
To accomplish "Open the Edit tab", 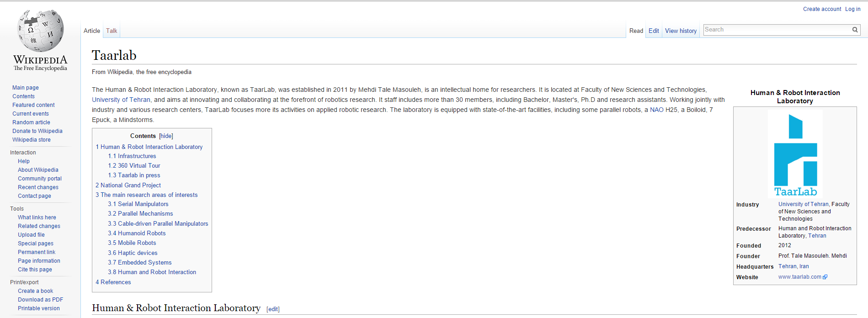I will (x=654, y=31).
